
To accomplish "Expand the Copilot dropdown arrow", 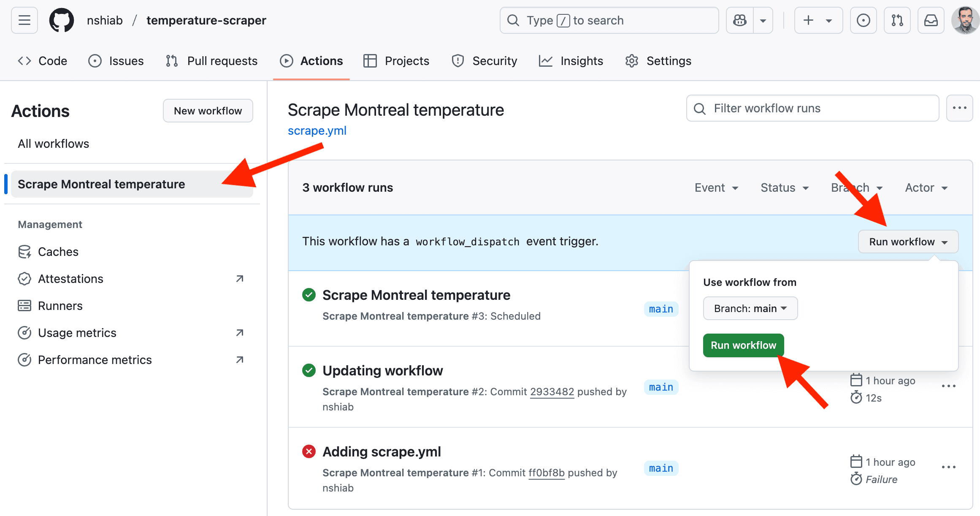I will [x=763, y=20].
